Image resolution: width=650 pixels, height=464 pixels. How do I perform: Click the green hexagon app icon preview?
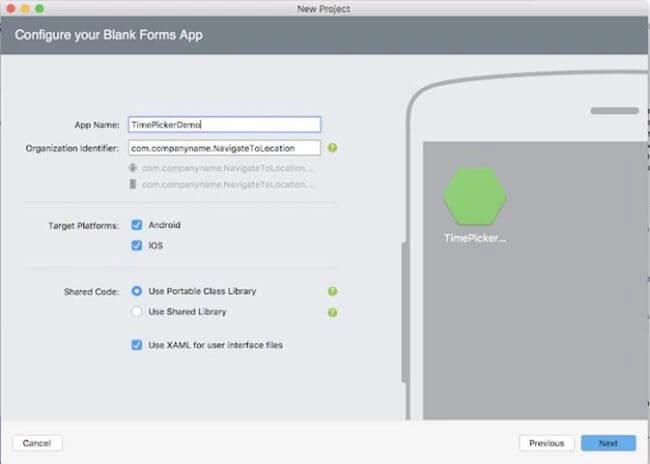[475, 196]
